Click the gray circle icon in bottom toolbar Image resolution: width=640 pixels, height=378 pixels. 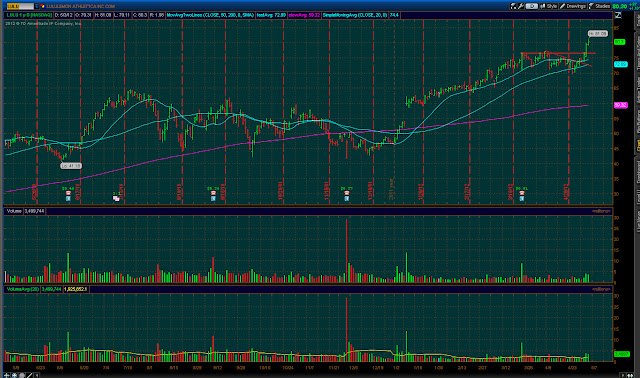(22, 375)
